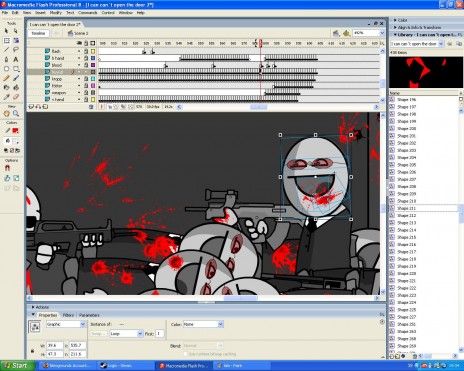Click the Add Motion Guide icon
Viewport: 464px width, 371px height.
point(38,107)
